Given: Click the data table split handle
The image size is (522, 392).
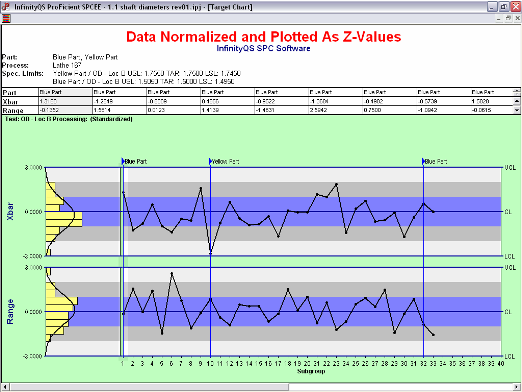Looking at the screenshot, I should [517, 92].
